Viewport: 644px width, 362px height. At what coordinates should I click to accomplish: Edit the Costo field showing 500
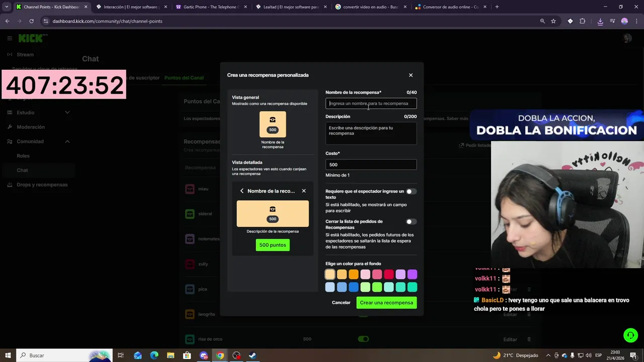[x=371, y=164]
